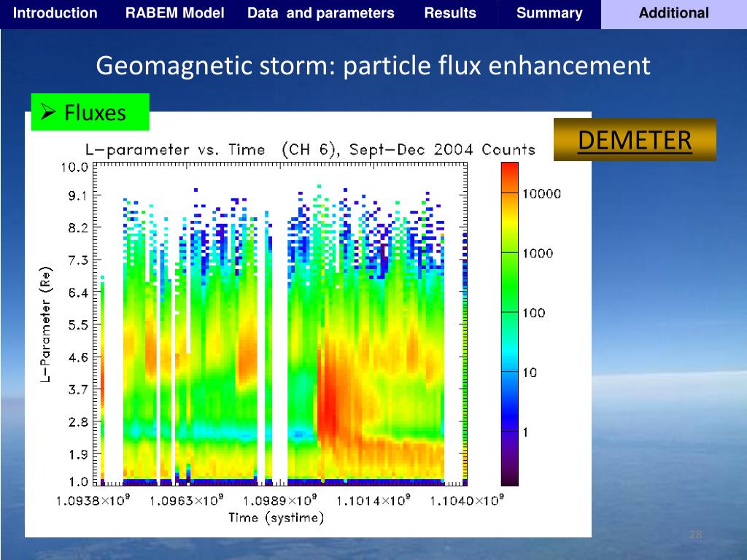The width and height of the screenshot is (747, 560).
Task: Click x-axis value 1.0963×10⁹
Action: click(186, 500)
